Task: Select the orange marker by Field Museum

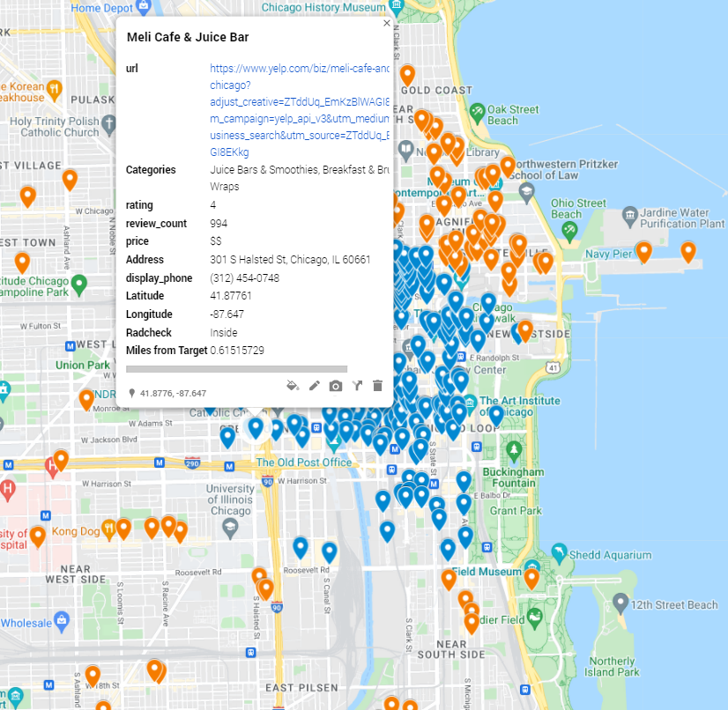Action: pyautogui.click(x=532, y=575)
